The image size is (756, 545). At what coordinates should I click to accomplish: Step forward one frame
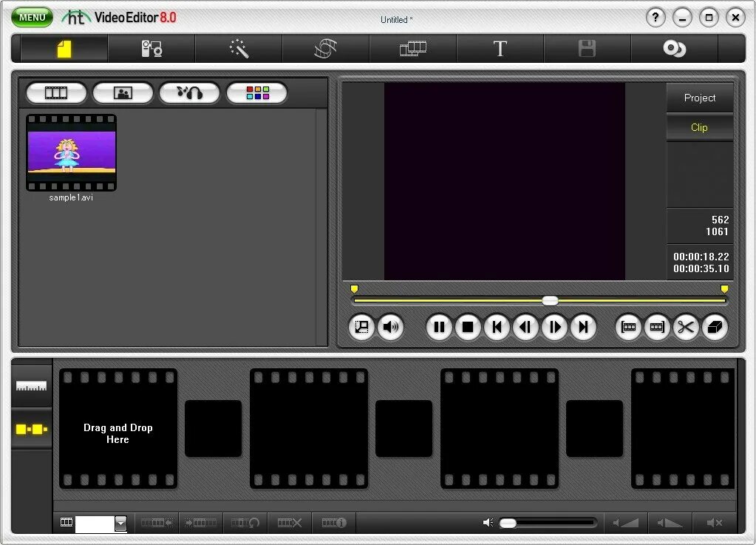(554, 327)
